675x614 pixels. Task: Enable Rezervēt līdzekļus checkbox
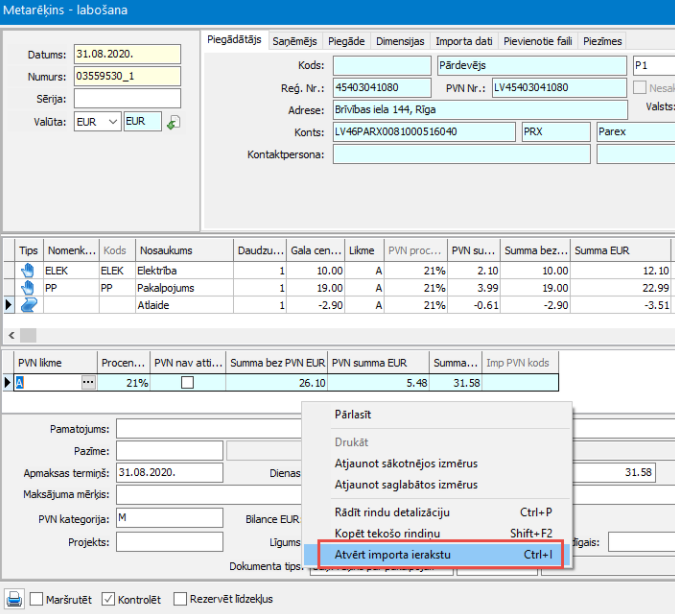pyautogui.click(x=181, y=599)
